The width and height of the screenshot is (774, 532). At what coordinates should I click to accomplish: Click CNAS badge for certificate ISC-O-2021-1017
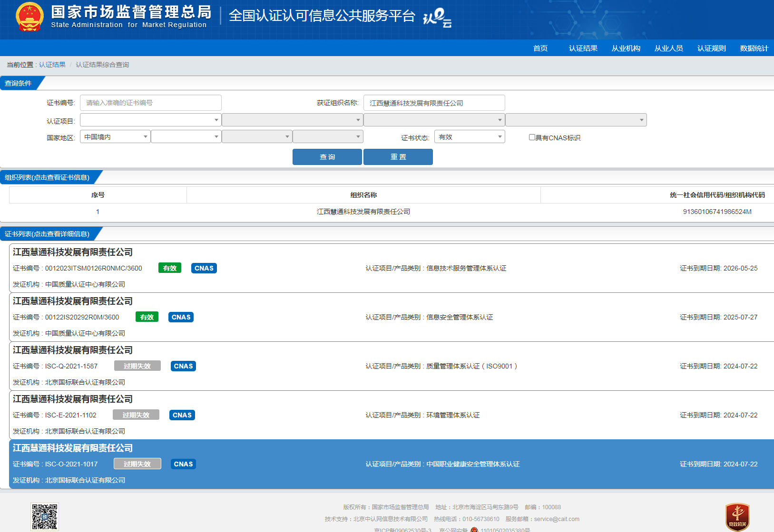[x=184, y=464]
